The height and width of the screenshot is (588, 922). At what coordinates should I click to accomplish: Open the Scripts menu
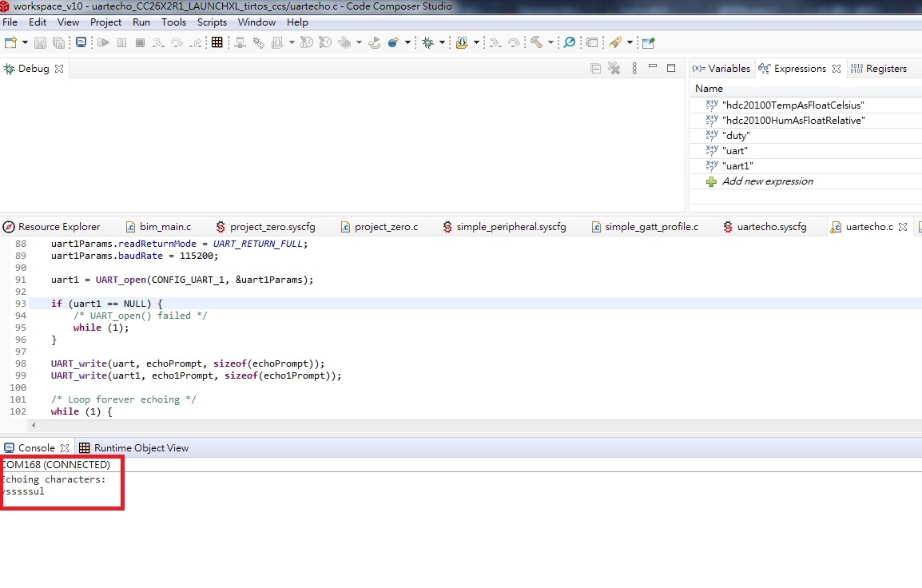(212, 22)
